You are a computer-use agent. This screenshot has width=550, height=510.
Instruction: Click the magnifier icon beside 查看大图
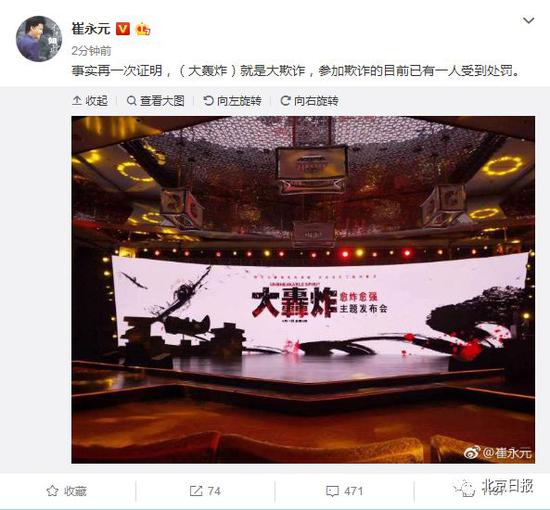point(132,101)
